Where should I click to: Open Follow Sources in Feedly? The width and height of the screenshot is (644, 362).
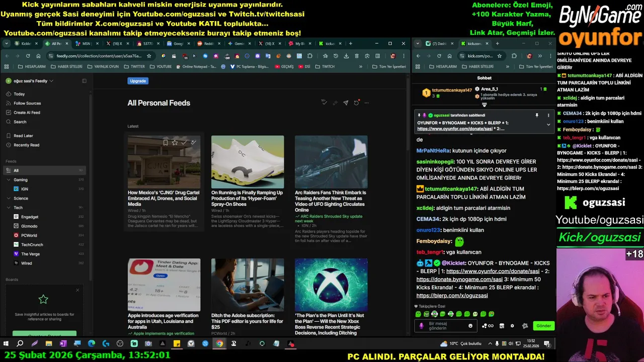pyautogui.click(x=27, y=103)
